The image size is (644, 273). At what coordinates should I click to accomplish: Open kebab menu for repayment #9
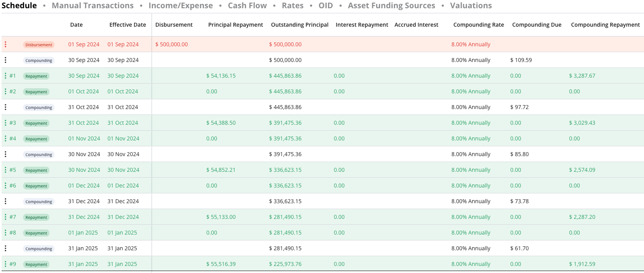click(5, 264)
